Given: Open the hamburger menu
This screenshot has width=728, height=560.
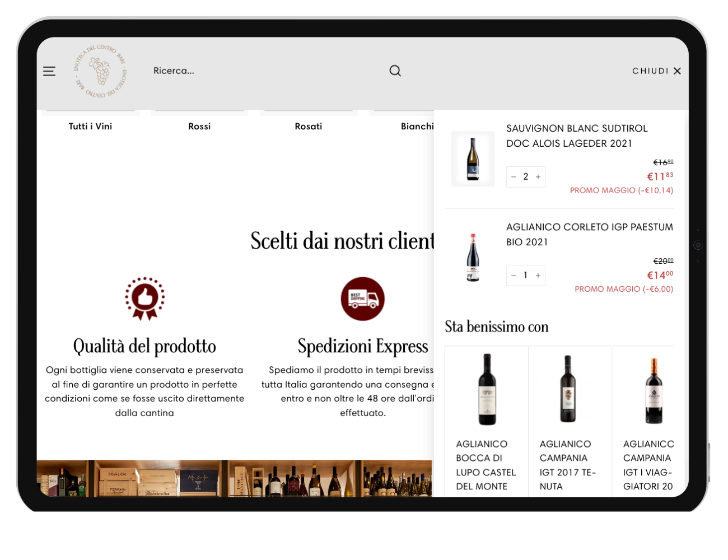Looking at the screenshot, I should pyautogui.click(x=49, y=71).
